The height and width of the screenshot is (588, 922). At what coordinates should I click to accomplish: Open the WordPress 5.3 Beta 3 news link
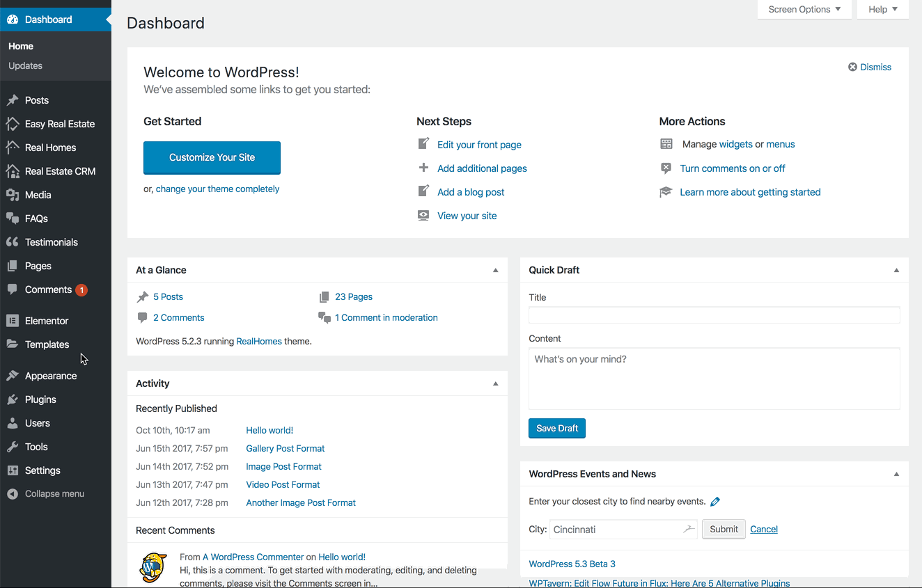click(572, 564)
